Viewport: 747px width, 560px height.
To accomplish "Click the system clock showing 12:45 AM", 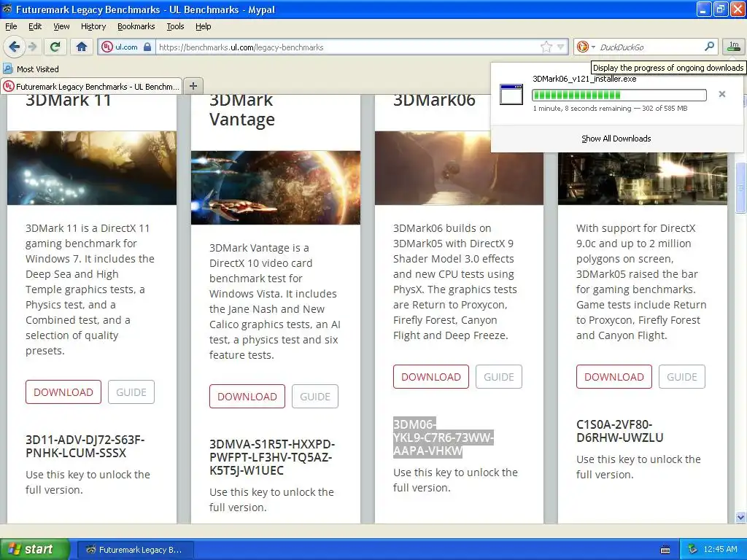I will pos(720,550).
